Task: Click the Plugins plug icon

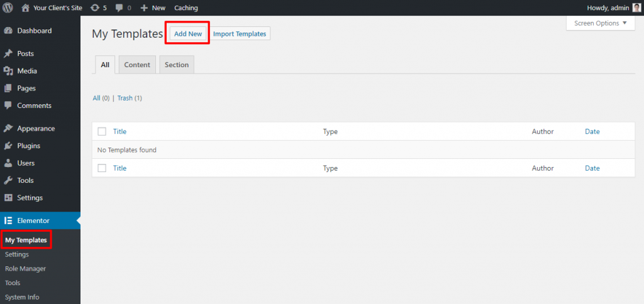Action: click(x=8, y=146)
